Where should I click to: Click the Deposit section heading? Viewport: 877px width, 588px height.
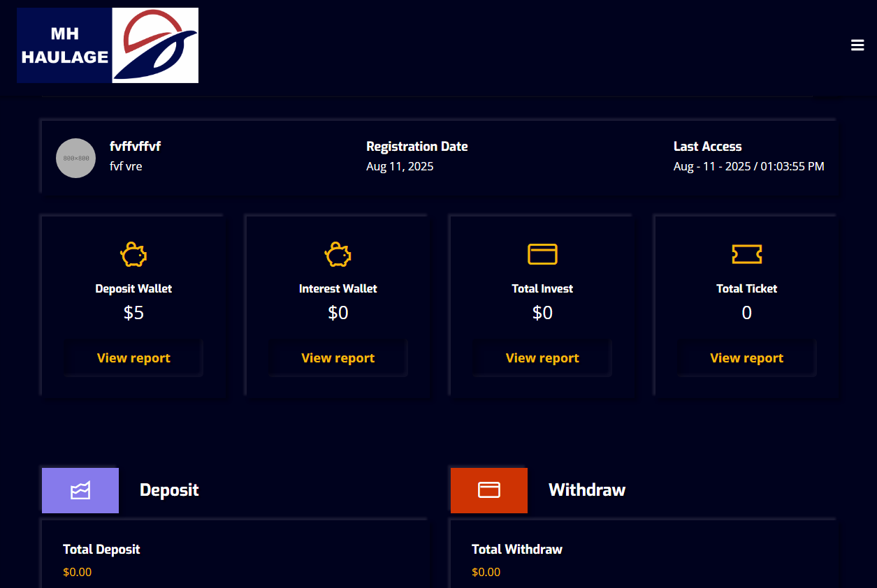[x=169, y=490]
